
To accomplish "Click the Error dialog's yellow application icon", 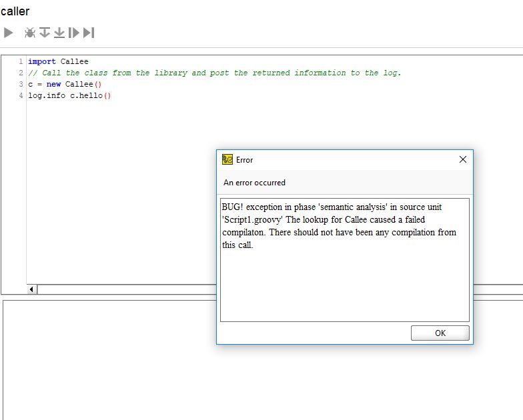I will point(227,160).
